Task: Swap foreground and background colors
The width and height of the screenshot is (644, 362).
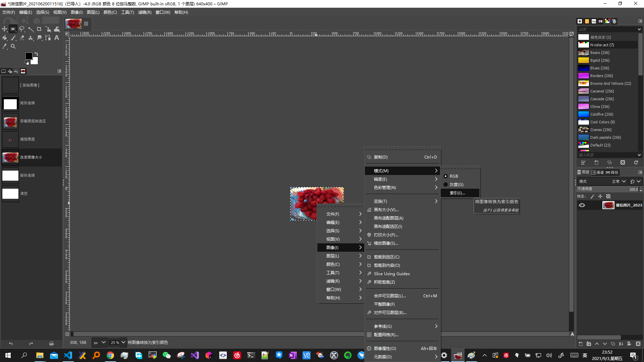Action: click(x=36, y=54)
